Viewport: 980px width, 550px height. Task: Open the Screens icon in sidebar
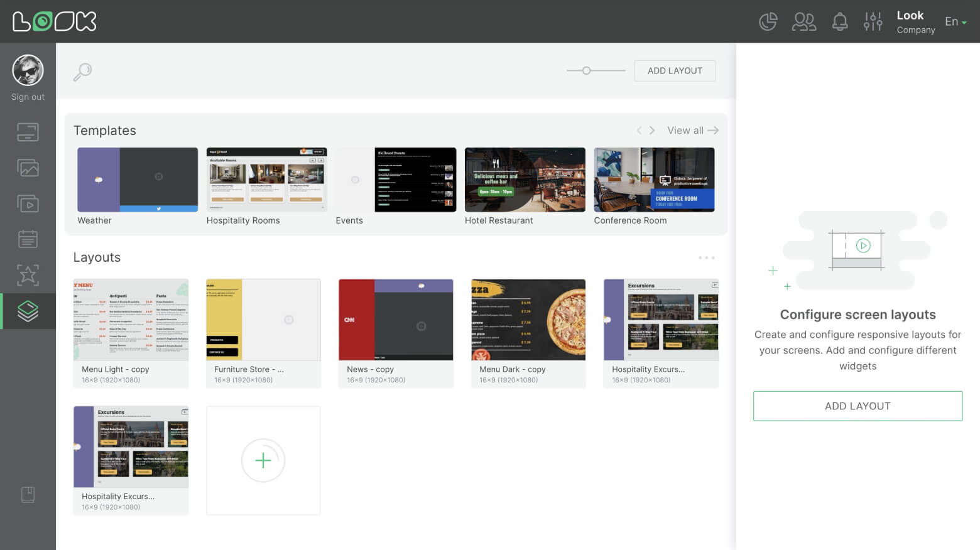click(28, 132)
